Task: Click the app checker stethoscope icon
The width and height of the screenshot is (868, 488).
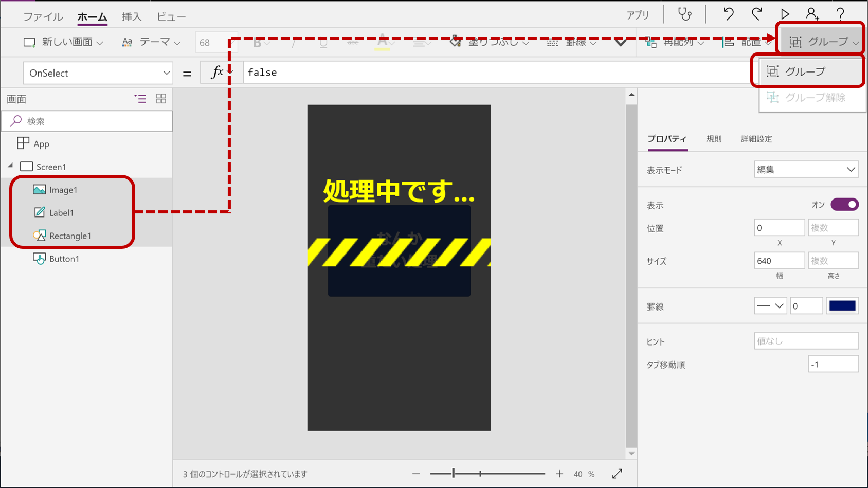Action: pos(684,14)
